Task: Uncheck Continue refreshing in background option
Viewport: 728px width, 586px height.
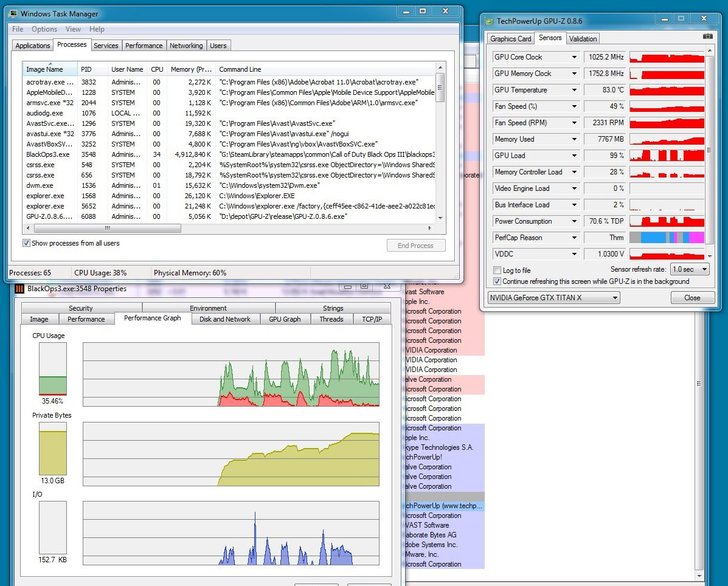Action: [497, 281]
